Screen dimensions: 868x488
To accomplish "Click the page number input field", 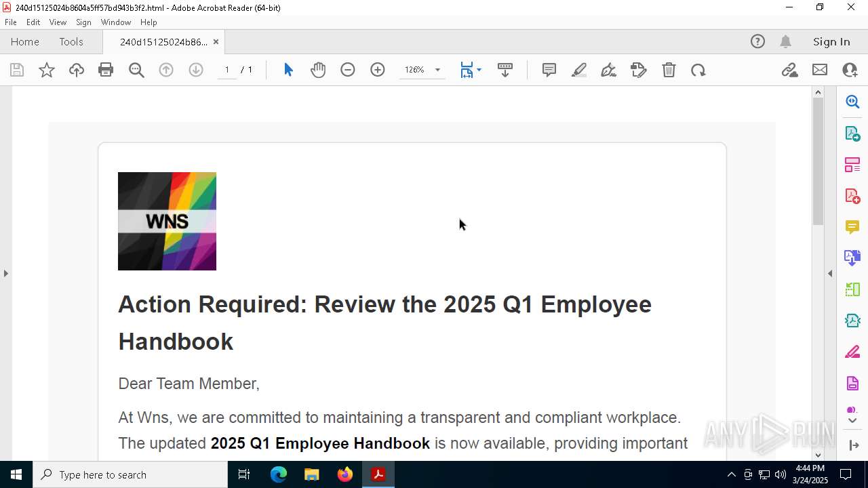I will [x=227, y=70].
